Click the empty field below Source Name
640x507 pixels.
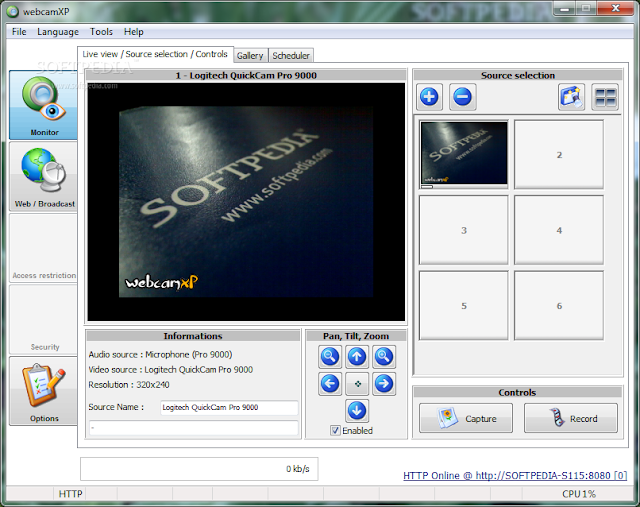pyautogui.click(x=193, y=428)
